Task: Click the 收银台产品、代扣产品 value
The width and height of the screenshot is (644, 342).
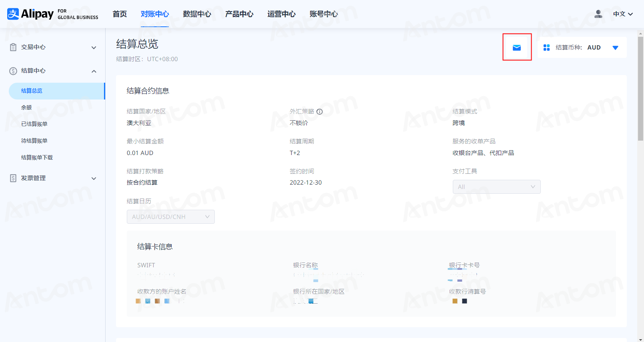Action: tap(483, 153)
